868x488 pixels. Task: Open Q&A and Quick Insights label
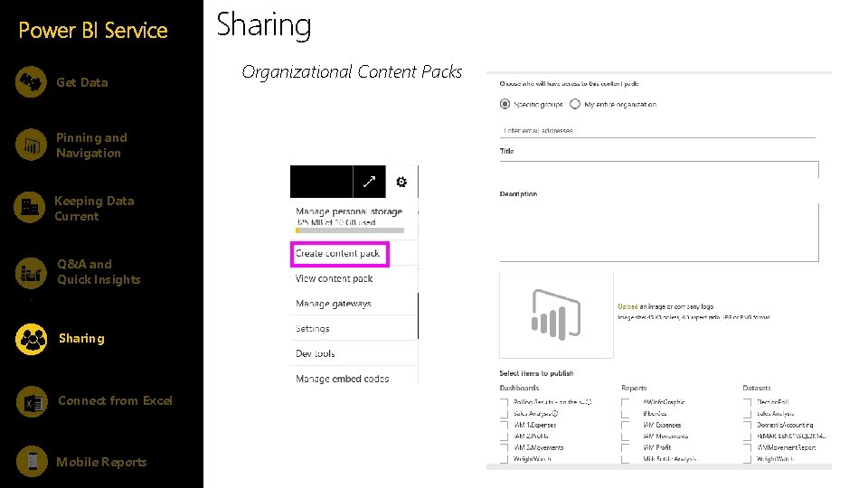pos(99,272)
